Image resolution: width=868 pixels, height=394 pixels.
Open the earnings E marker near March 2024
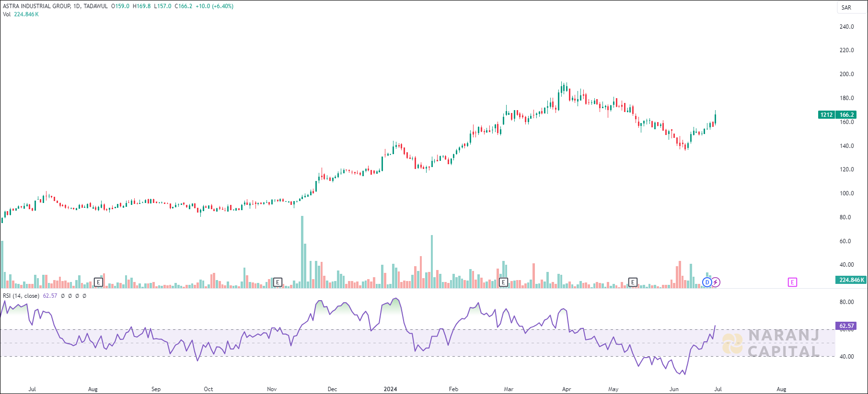(503, 282)
